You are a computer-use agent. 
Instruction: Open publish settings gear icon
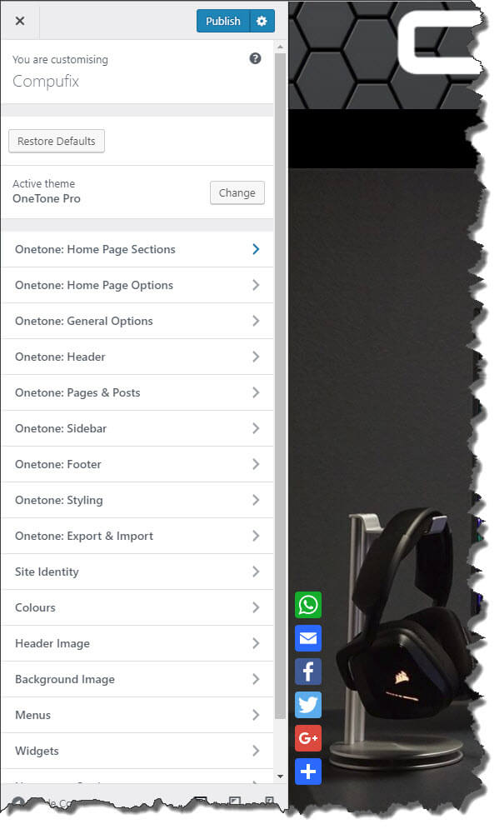262,21
